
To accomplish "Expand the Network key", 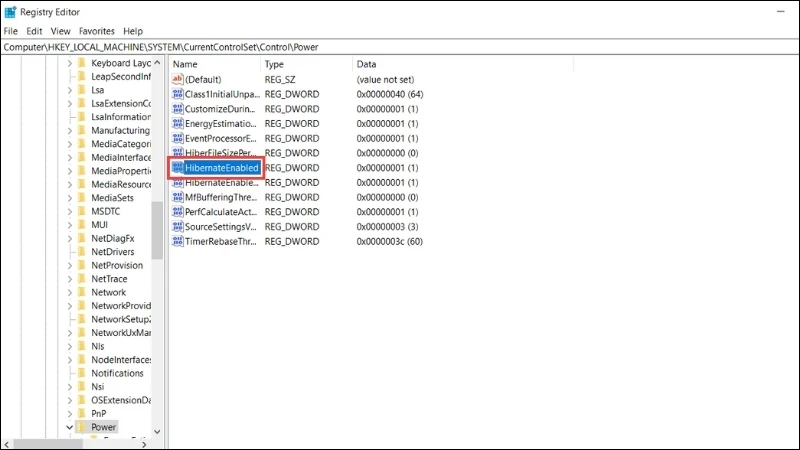I will point(69,292).
